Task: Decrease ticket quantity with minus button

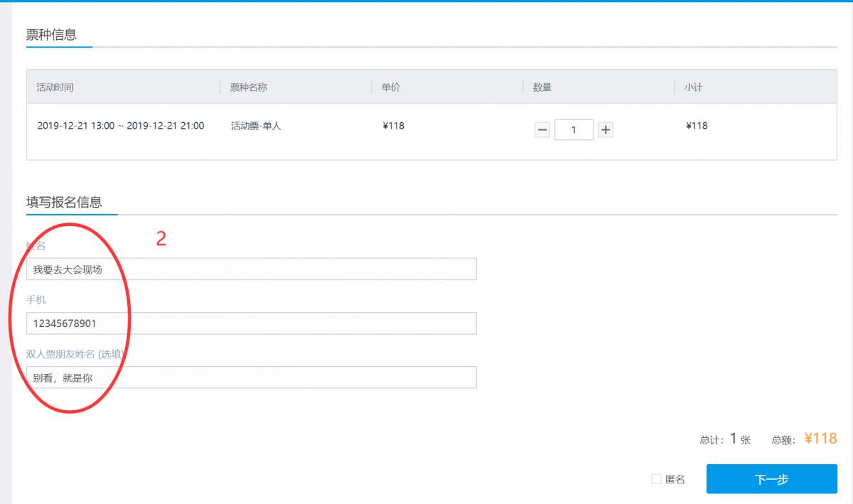Action: [x=542, y=130]
